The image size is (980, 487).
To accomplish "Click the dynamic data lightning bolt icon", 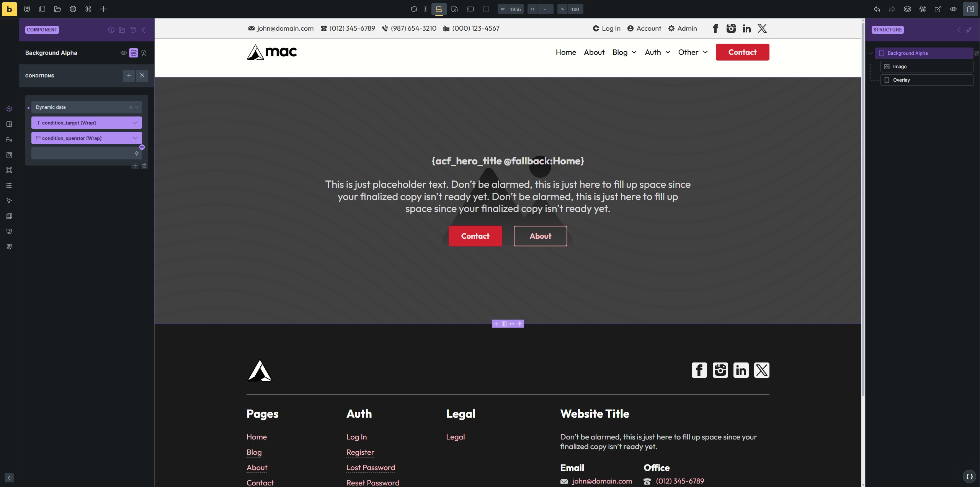I will (137, 153).
